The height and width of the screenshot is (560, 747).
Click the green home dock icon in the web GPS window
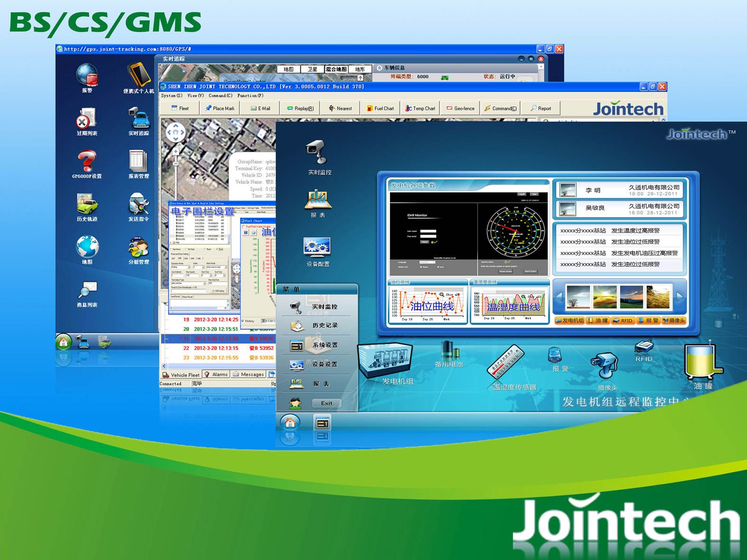click(64, 341)
